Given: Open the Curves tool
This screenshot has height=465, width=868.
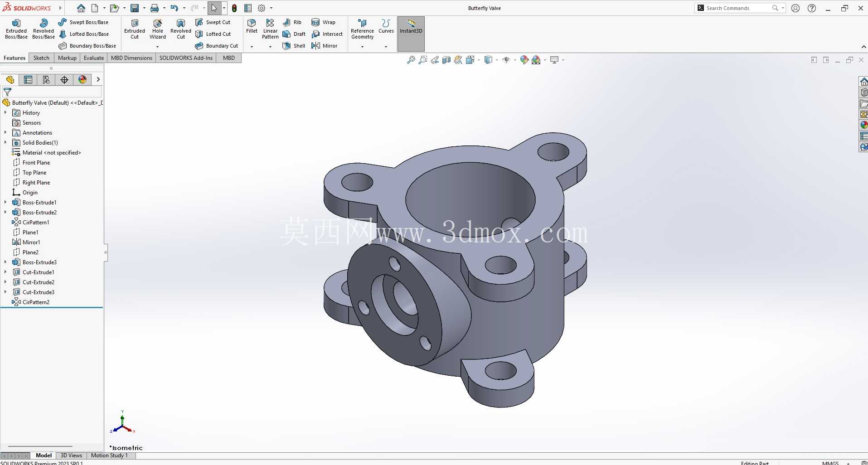Looking at the screenshot, I should pyautogui.click(x=386, y=26).
